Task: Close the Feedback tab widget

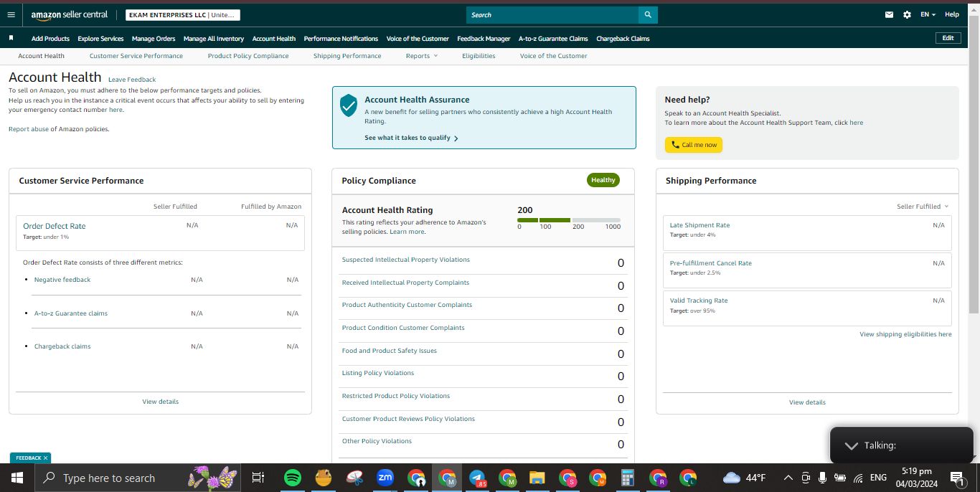Action: click(x=45, y=458)
